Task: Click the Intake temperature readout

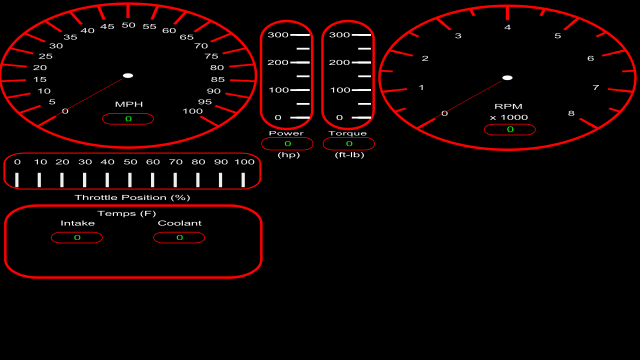Action: point(77,238)
